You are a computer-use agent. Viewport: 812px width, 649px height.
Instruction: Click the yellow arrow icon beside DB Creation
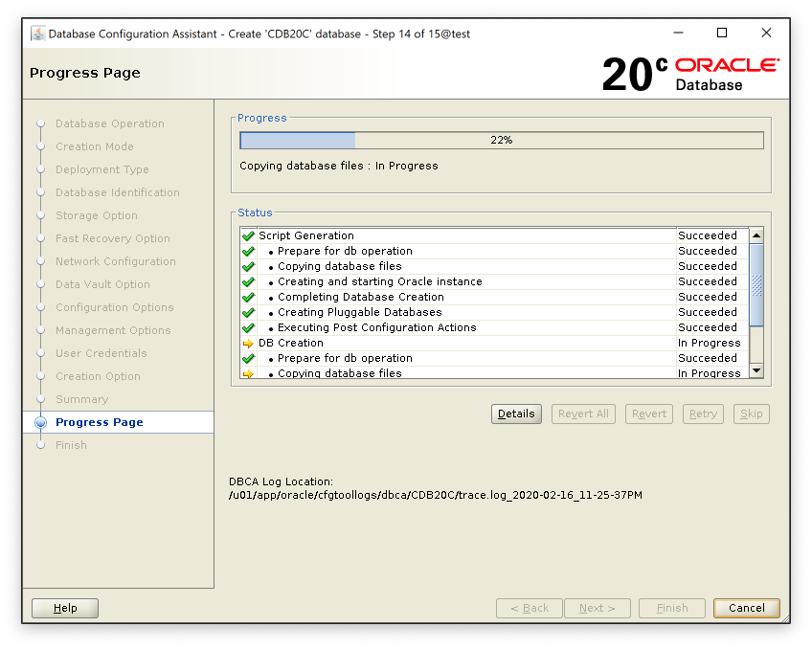click(248, 343)
